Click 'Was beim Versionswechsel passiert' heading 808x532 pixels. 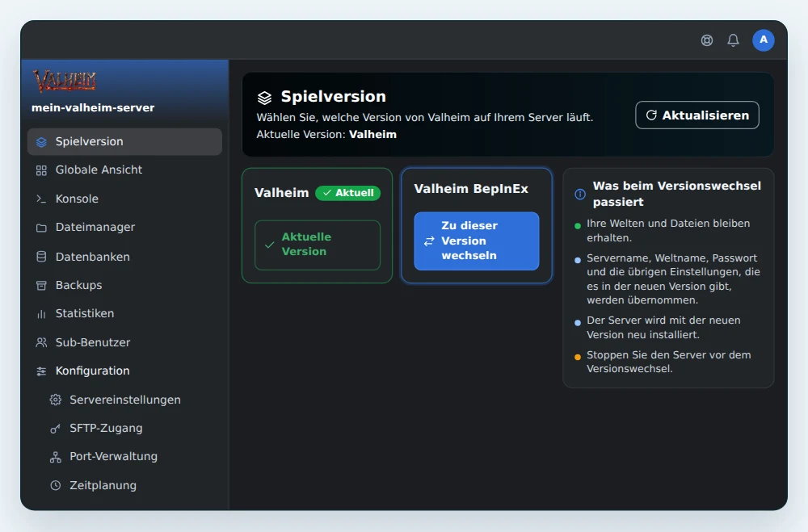676,195
